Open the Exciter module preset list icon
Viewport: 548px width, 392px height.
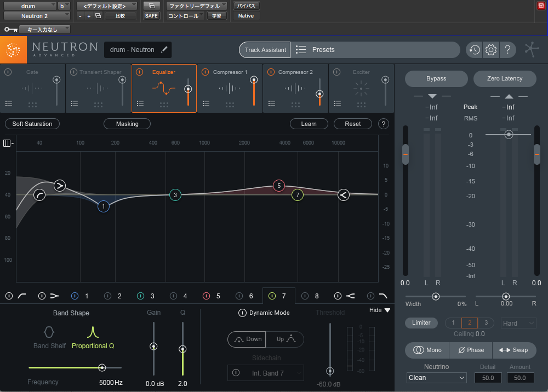pyautogui.click(x=337, y=103)
